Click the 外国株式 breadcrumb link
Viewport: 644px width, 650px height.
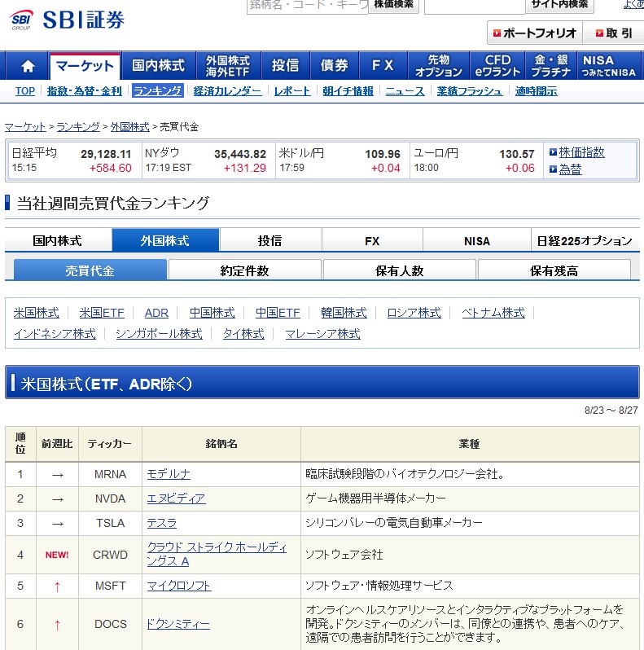[x=130, y=127]
